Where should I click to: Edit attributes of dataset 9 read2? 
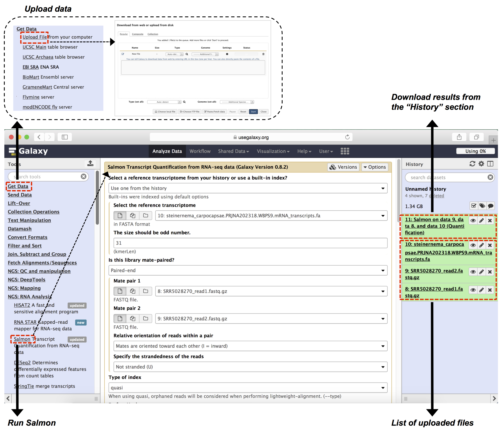click(x=481, y=272)
